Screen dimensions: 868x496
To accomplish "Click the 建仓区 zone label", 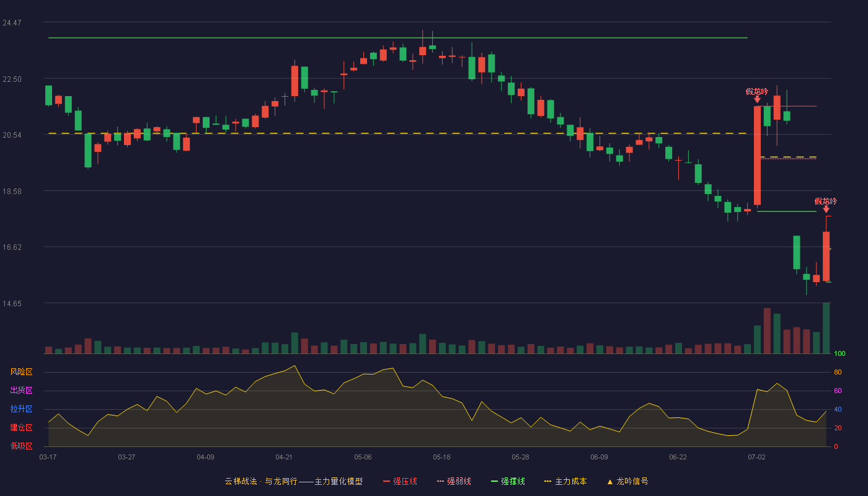I will [x=21, y=428].
